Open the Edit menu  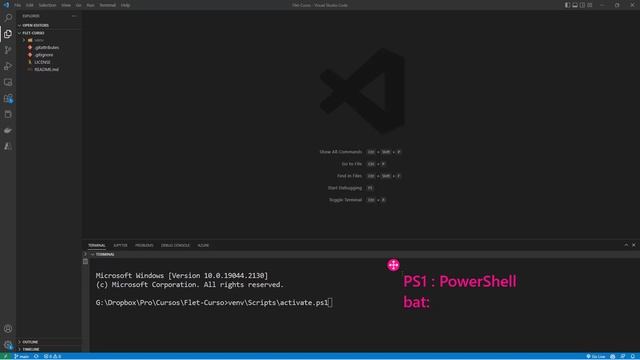30,5
